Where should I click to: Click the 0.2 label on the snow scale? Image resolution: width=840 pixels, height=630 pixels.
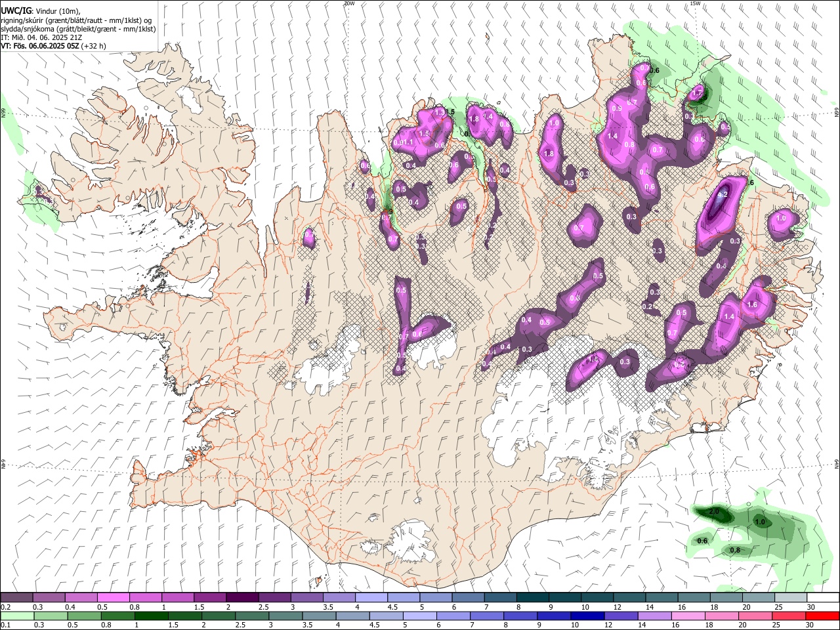click(5, 607)
